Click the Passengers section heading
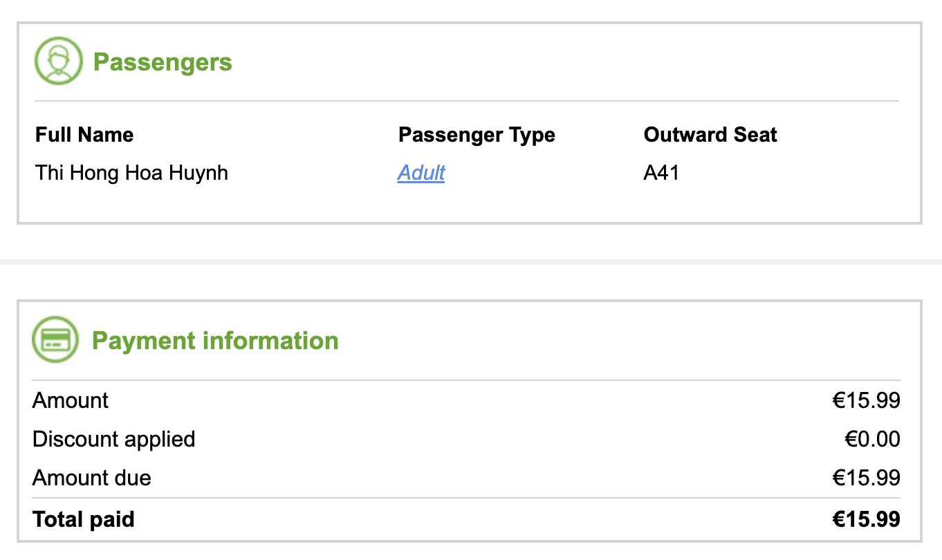 pos(163,62)
